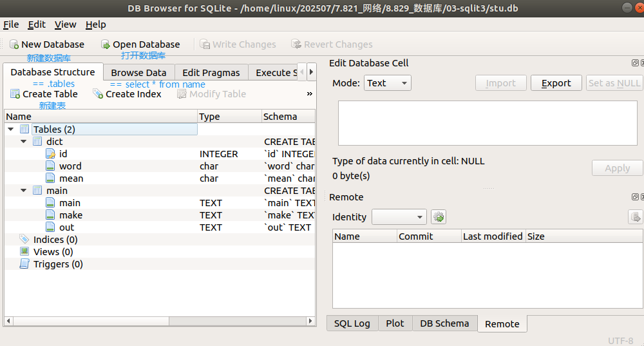644x346 pixels.
Task: Click the Last modified column header
Action: [493, 236]
